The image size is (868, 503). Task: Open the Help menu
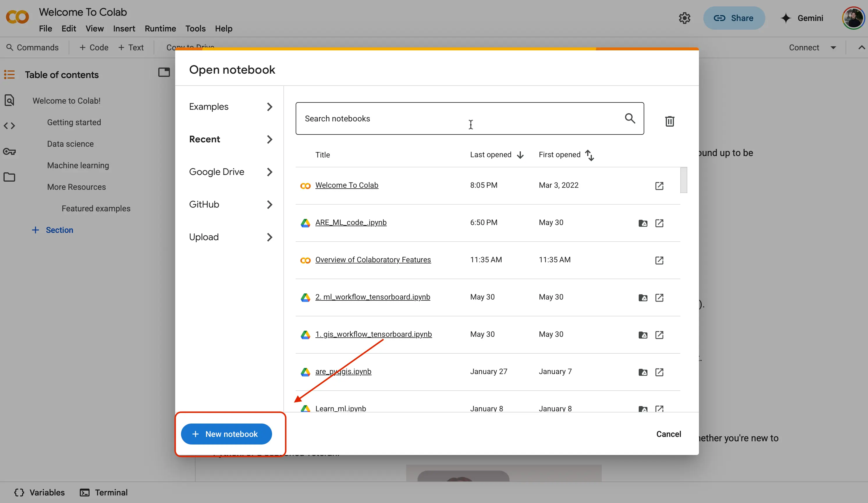click(223, 29)
